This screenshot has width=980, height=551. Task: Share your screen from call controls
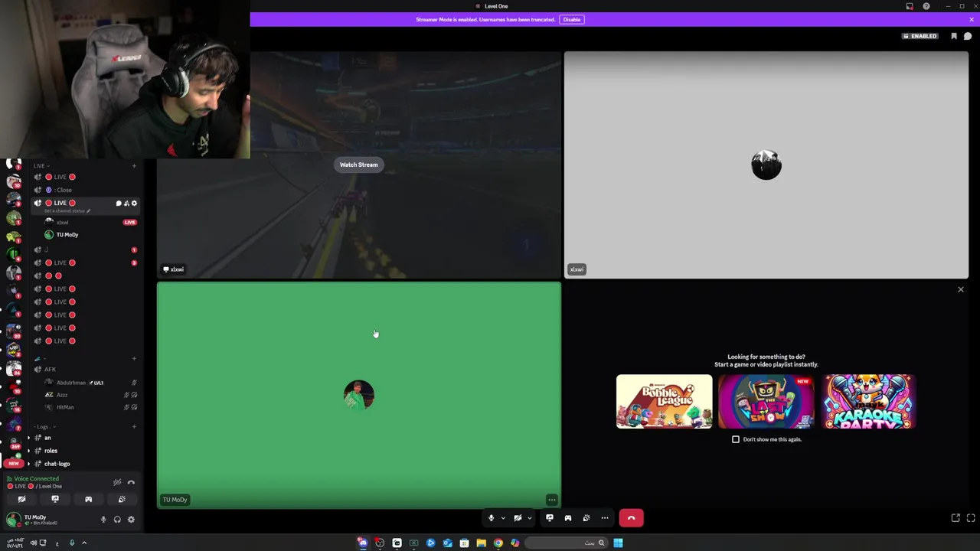(x=550, y=518)
